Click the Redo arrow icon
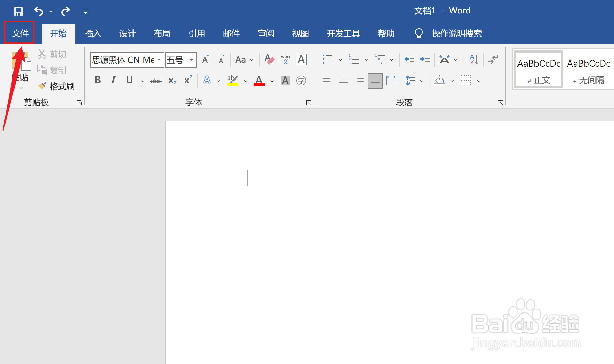 click(65, 11)
